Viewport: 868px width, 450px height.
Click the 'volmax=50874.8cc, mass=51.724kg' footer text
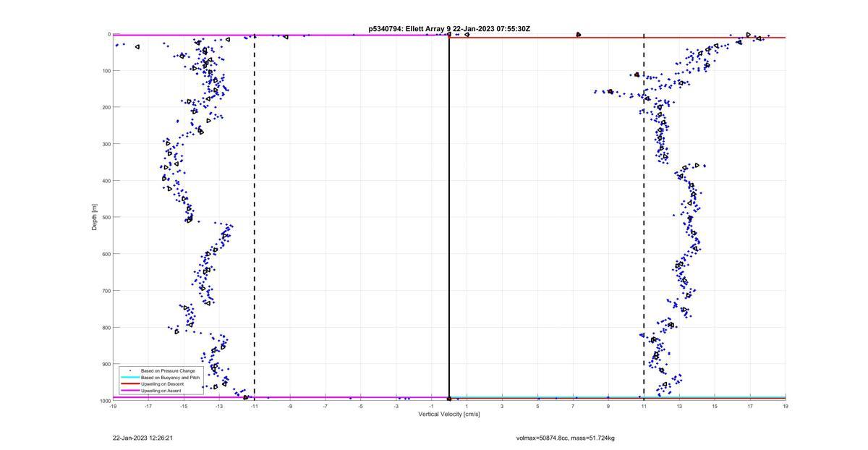pyautogui.click(x=566, y=438)
